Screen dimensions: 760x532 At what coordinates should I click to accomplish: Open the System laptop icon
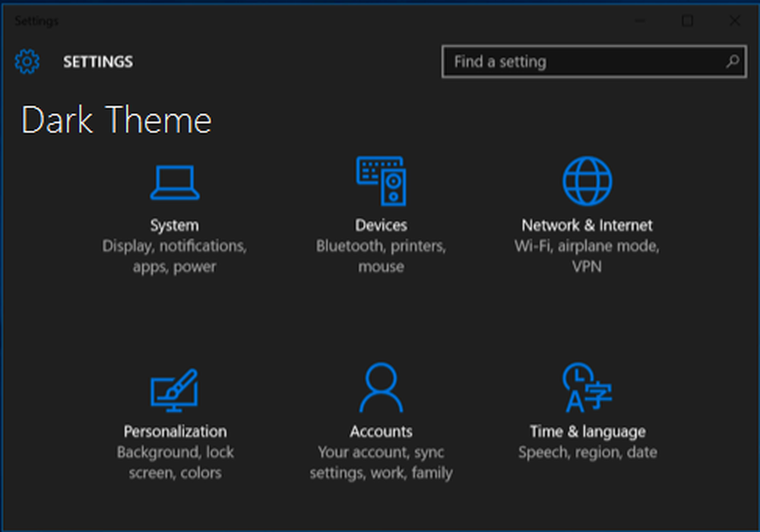tap(175, 182)
